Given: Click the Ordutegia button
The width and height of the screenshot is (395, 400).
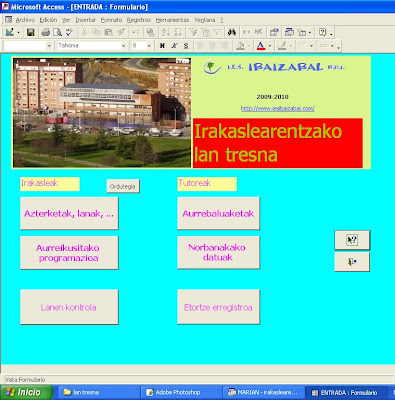Looking at the screenshot, I should tap(123, 186).
